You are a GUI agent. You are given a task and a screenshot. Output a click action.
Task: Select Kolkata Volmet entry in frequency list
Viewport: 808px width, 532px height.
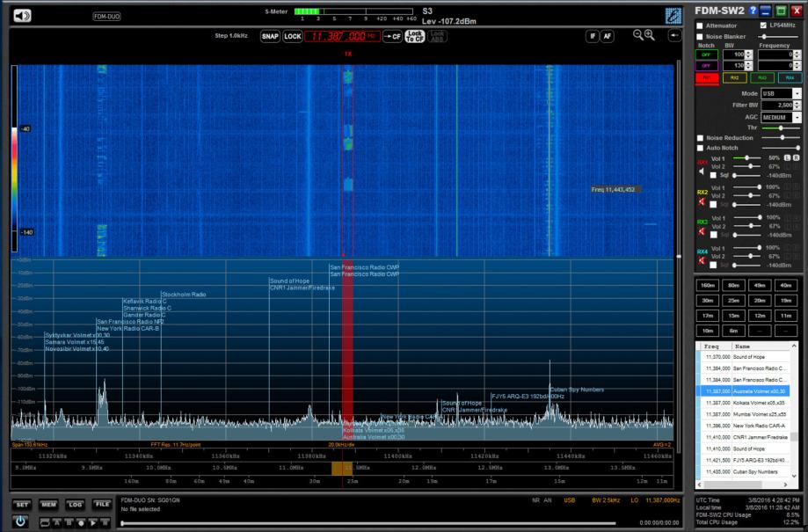click(x=746, y=402)
